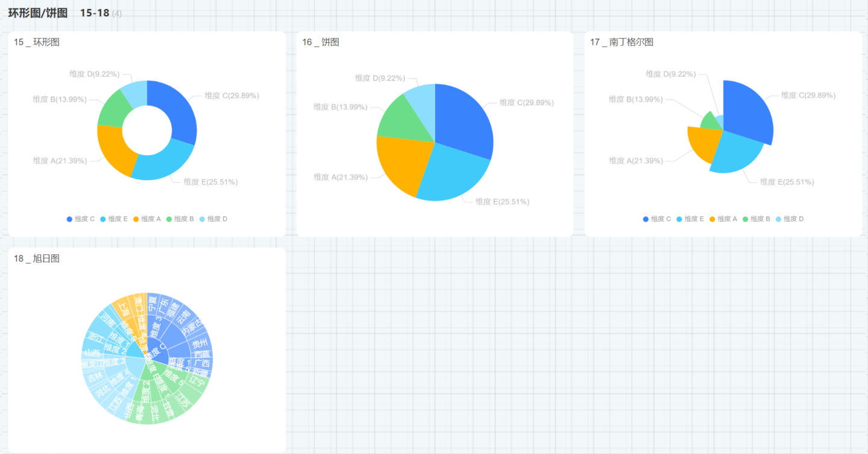Viewport: 868px width, 454px height.
Task: Click the green 维度 B legend dot under 南丁格尔图
Action: pos(746,219)
